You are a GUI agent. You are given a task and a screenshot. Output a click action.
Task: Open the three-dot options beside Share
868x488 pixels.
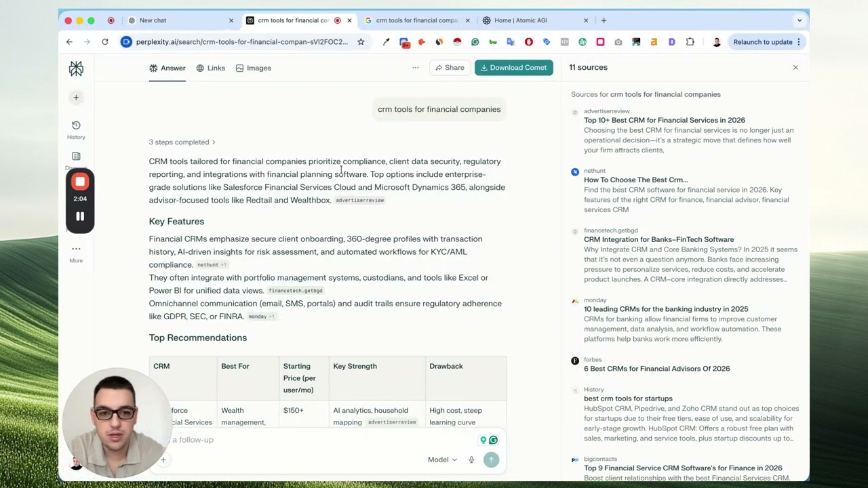416,68
